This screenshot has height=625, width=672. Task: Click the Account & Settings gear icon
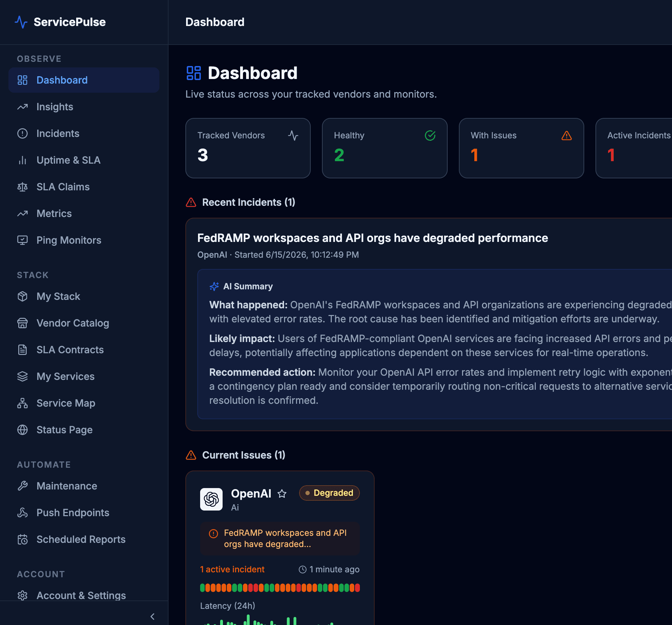(22, 596)
